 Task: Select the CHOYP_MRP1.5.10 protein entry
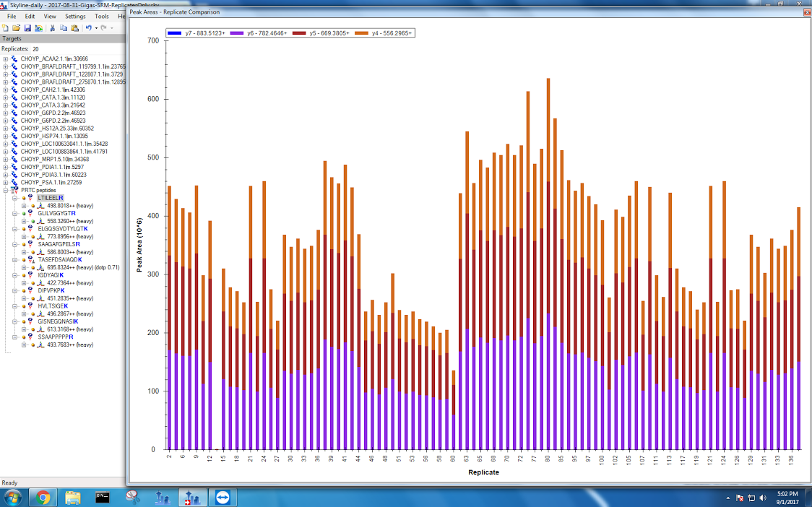[x=54, y=160]
